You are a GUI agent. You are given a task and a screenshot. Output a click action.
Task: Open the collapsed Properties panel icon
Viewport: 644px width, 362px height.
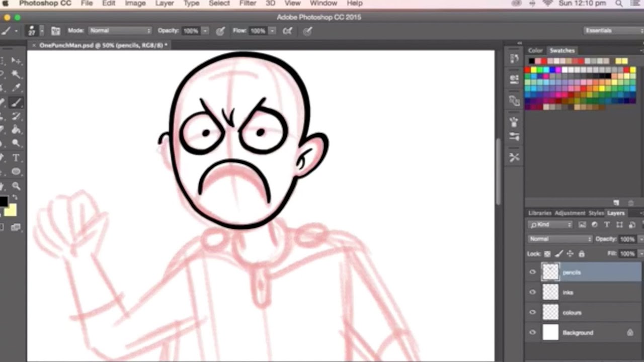pos(514,79)
